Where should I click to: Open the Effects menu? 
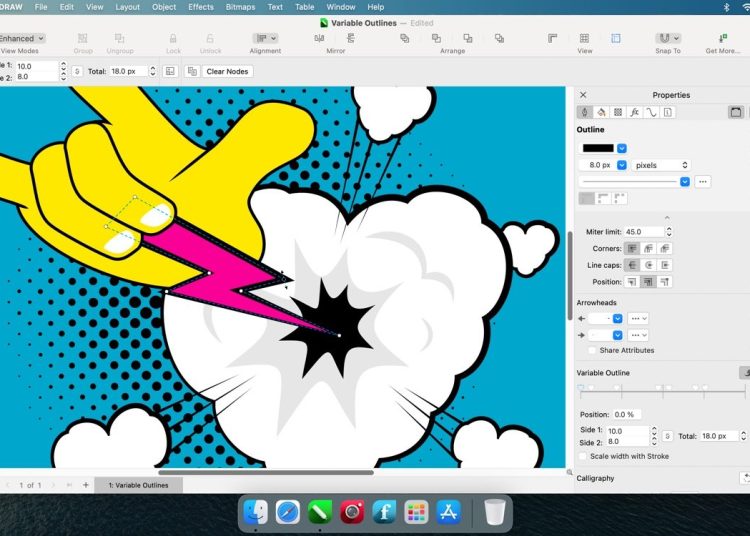(x=201, y=7)
